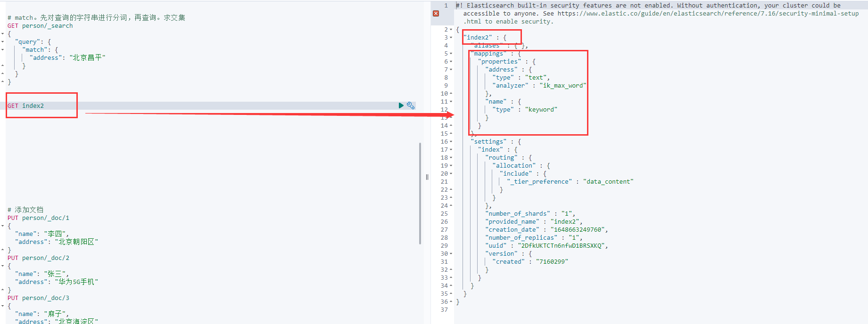Fold the "version" block at line 30
Viewport: 868px width, 324px height.
(451, 253)
